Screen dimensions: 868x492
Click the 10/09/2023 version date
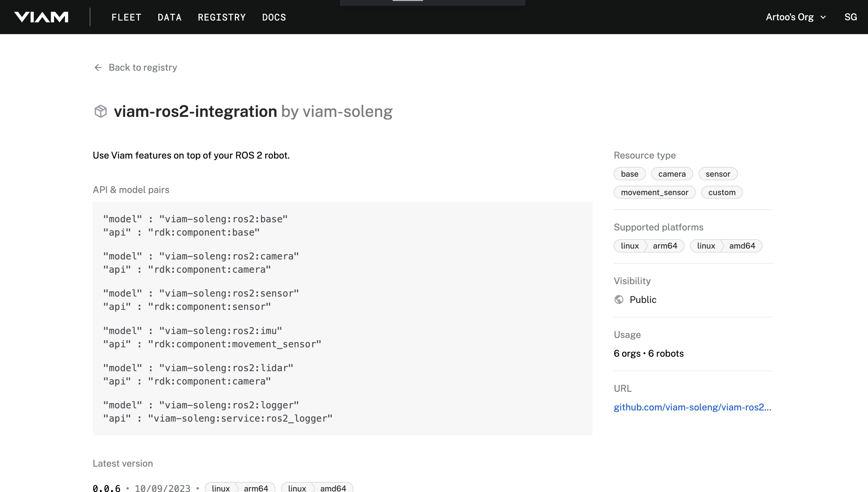[x=163, y=488]
